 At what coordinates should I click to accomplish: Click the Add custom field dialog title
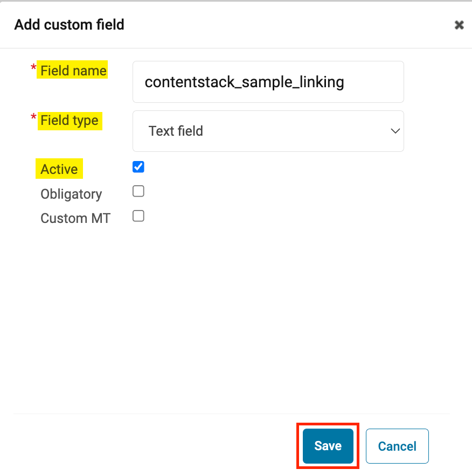[69, 25]
